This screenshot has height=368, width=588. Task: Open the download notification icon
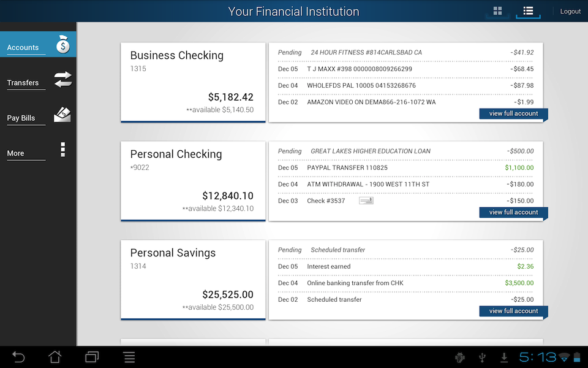[504, 356]
